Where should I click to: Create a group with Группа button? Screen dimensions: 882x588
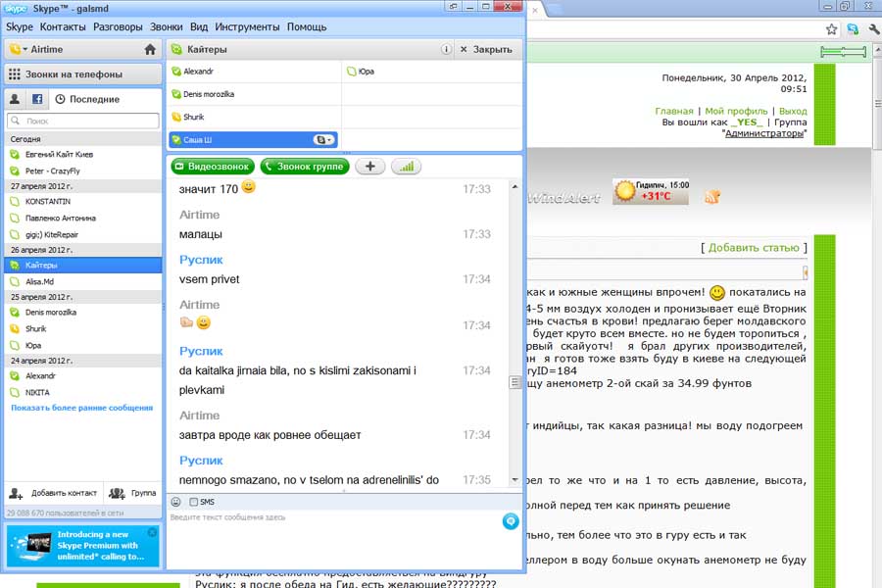pos(132,493)
